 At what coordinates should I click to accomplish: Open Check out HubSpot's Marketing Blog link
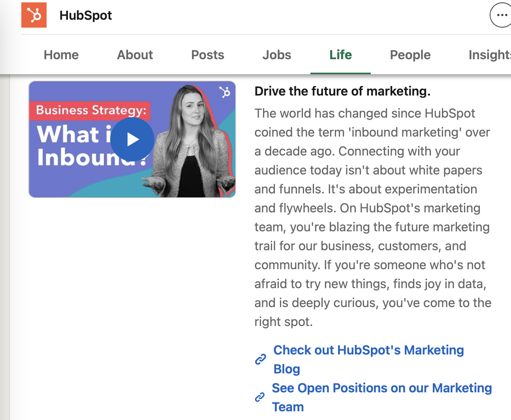click(x=368, y=351)
